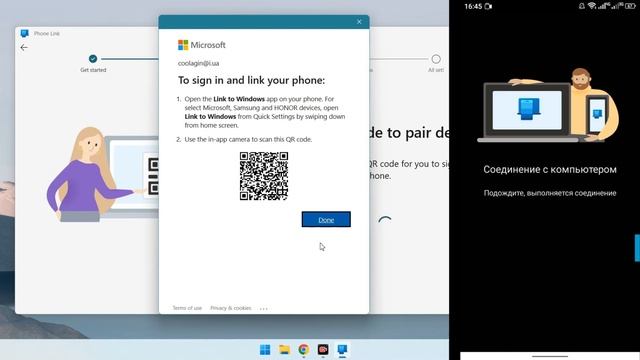Image resolution: width=640 pixels, height=360 pixels.
Task: Click the Phone Link app icon in title bar
Action: pyautogui.click(x=24, y=33)
